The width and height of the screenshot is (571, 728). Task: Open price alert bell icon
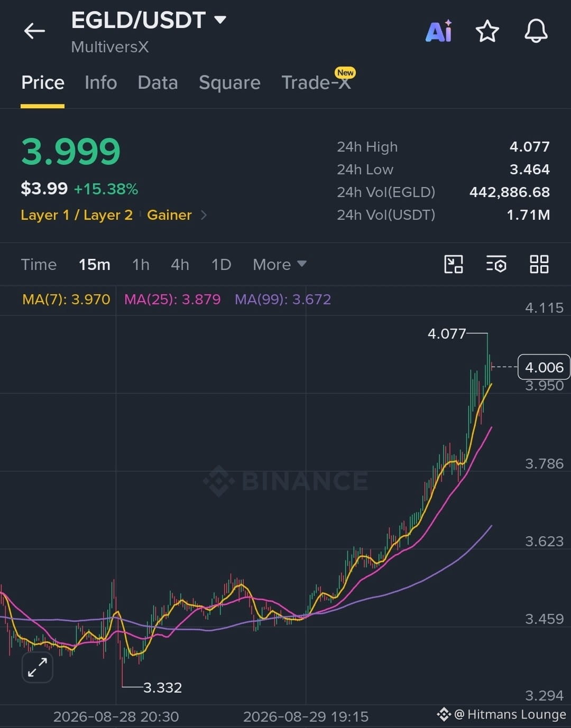point(536,31)
